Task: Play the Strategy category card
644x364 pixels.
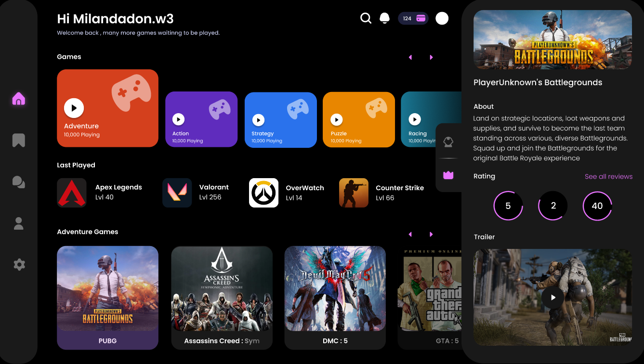Action: pyautogui.click(x=258, y=119)
